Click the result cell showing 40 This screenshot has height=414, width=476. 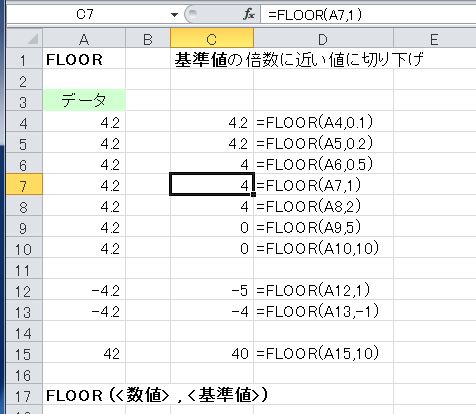(212, 353)
